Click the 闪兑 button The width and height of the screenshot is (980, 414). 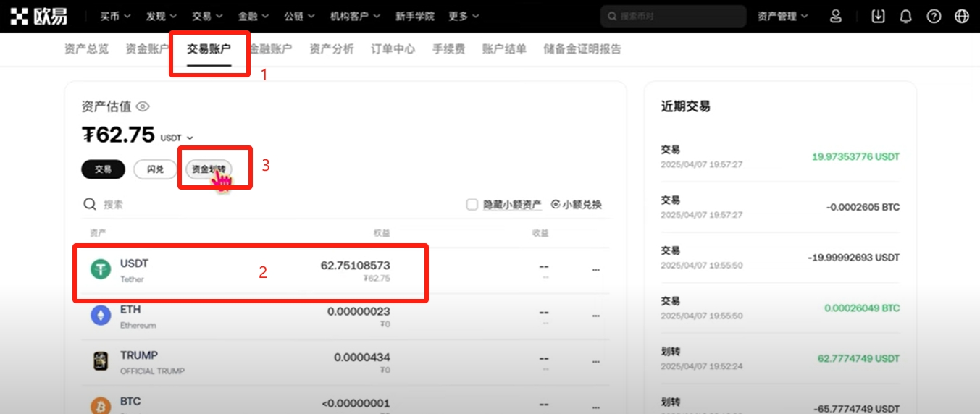click(x=155, y=169)
